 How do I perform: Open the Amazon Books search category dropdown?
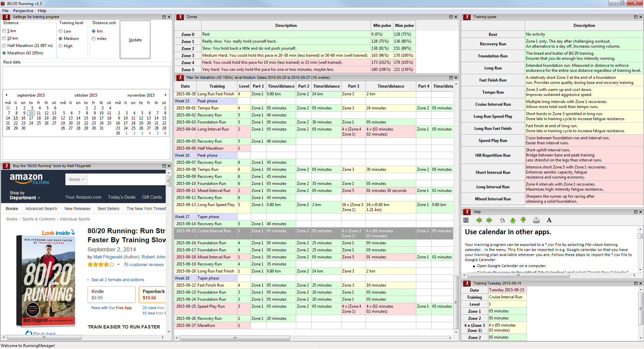point(76,180)
